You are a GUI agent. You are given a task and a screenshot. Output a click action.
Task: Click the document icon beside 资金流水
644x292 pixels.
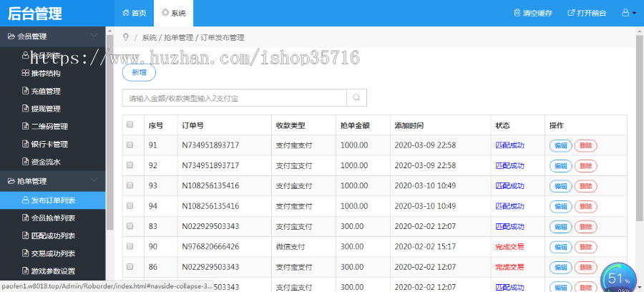tap(25, 162)
